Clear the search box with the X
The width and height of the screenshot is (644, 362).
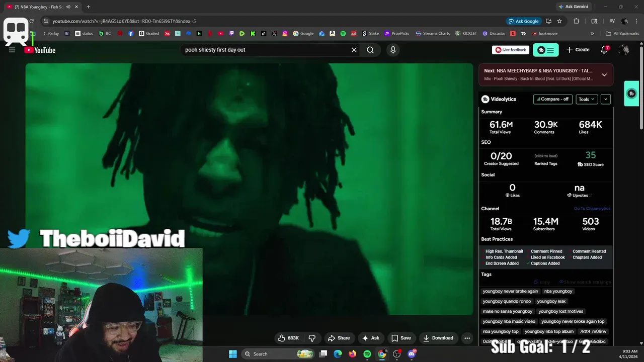point(354,50)
